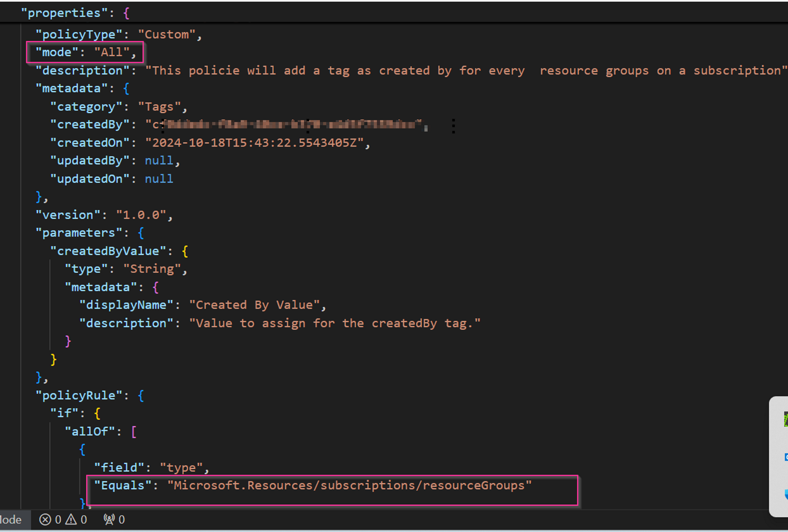This screenshot has width=788, height=532.
Task: Click the "Equals" key
Action: (x=123, y=485)
